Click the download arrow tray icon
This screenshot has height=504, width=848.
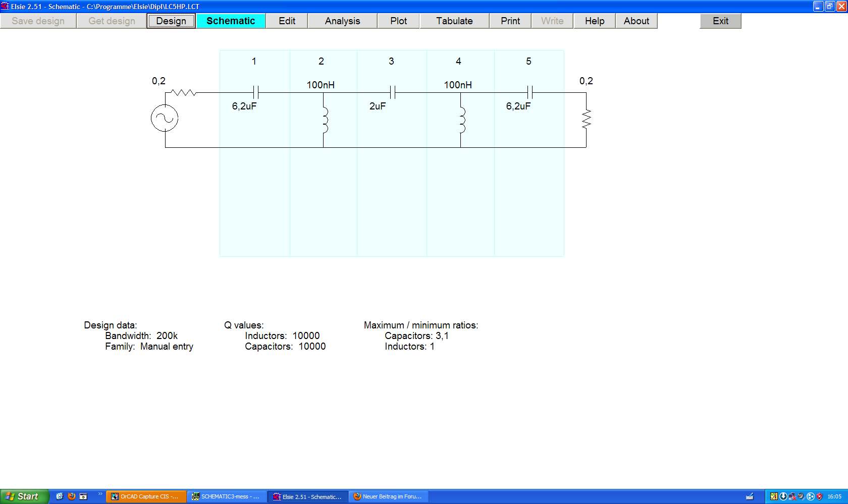(x=783, y=496)
